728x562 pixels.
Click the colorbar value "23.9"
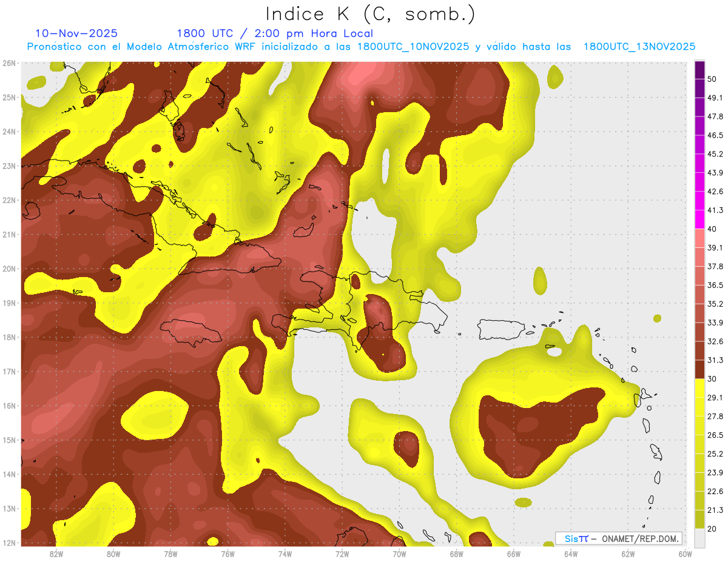point(715,473)
